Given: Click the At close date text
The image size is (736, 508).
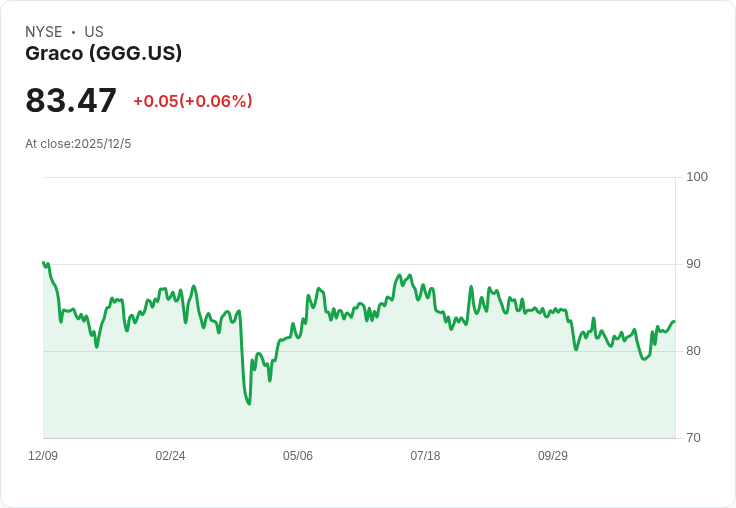Looking at the screenshot, I should tap(78, 144).
